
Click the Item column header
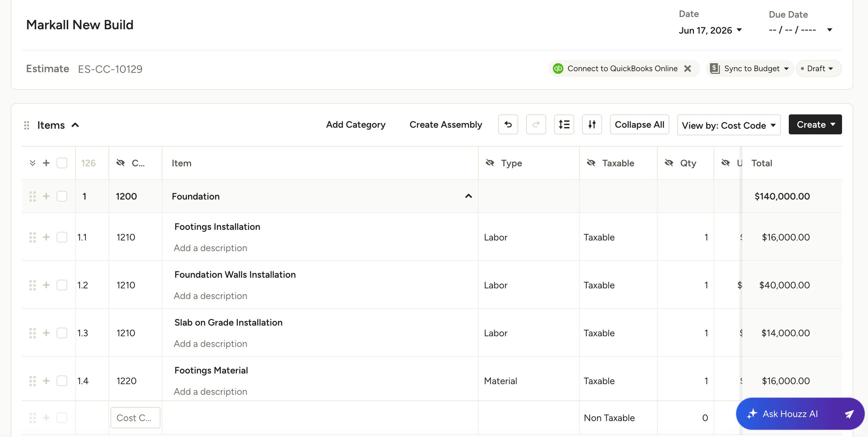(181, 163)
